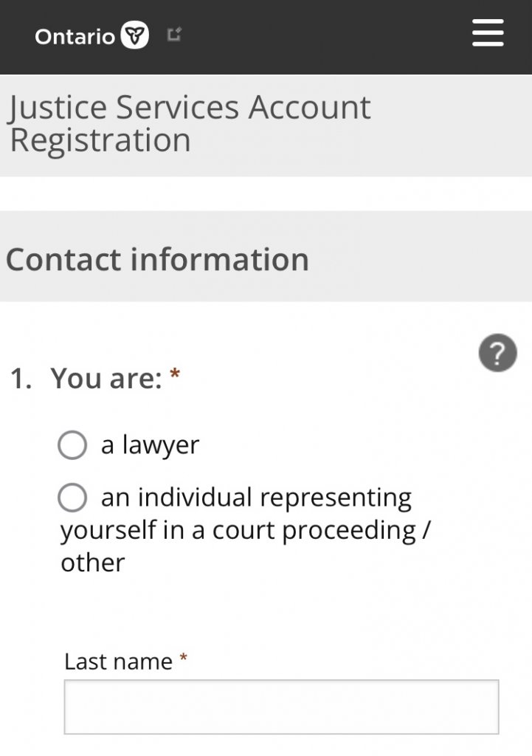Choose the individual representing yourself radio button
Image resolution: width=532 pixels, height=756 pixels.
[x=72, y=498]
